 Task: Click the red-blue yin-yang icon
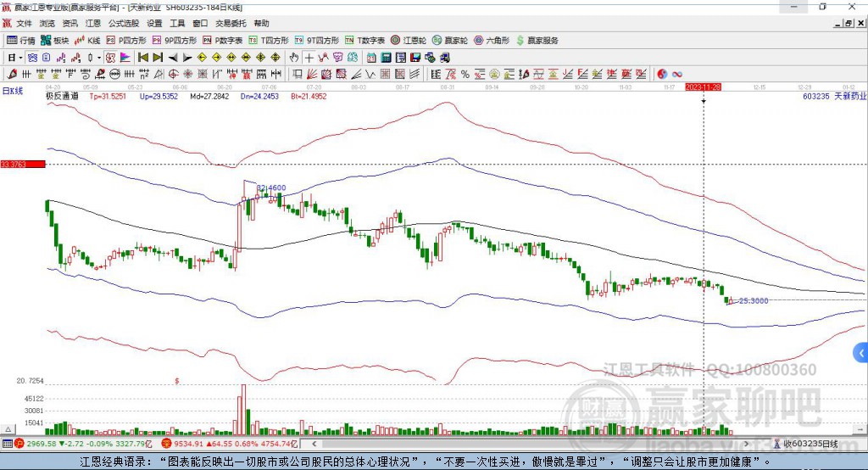pyautogui.click(x=662, y=74)
